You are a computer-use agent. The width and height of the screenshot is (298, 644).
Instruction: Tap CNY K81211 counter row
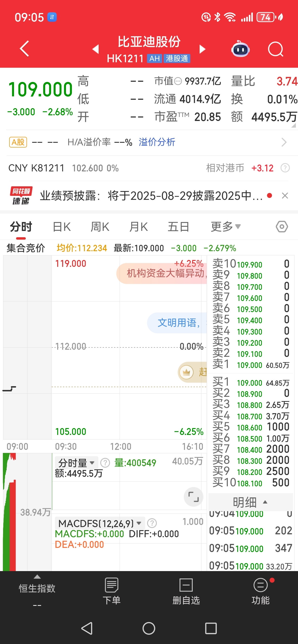tap(149, 168)
